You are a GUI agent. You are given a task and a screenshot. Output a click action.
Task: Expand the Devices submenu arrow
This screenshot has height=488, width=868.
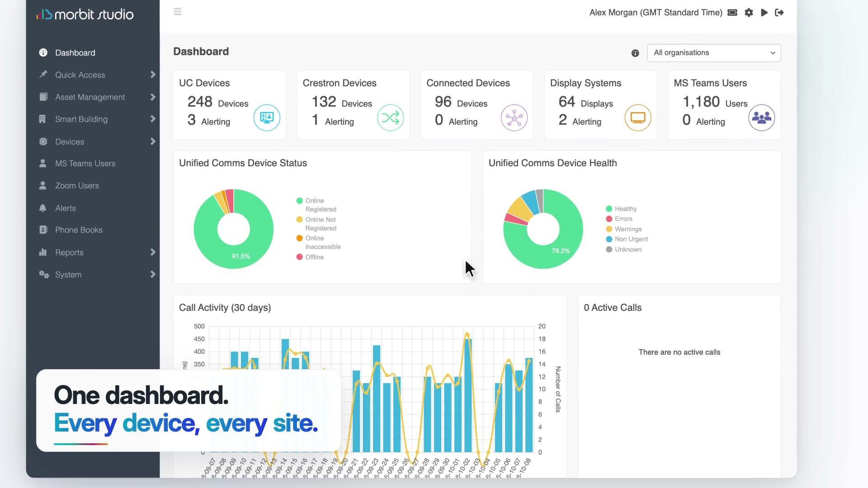click(x=153, y=141)
